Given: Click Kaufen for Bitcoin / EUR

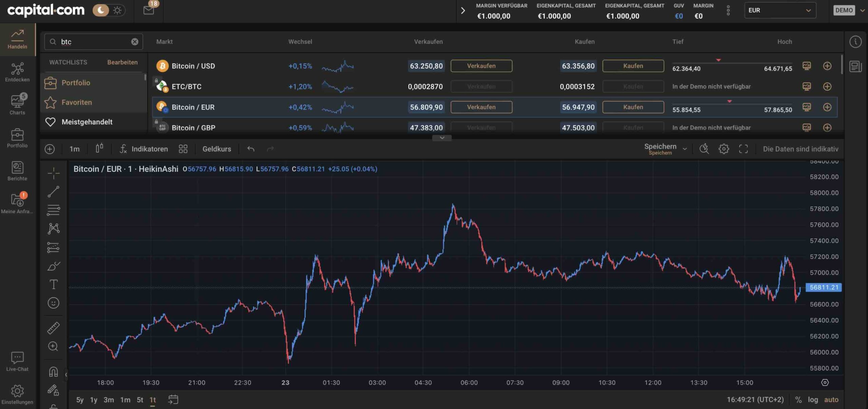Looking at the screenshot, I should 633,107.
